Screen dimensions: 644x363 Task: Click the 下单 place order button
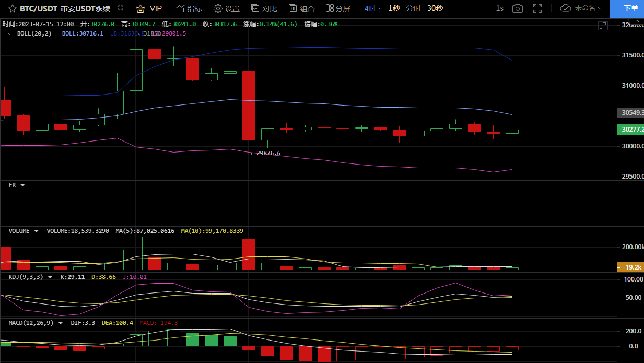click(x=631, y=8)
